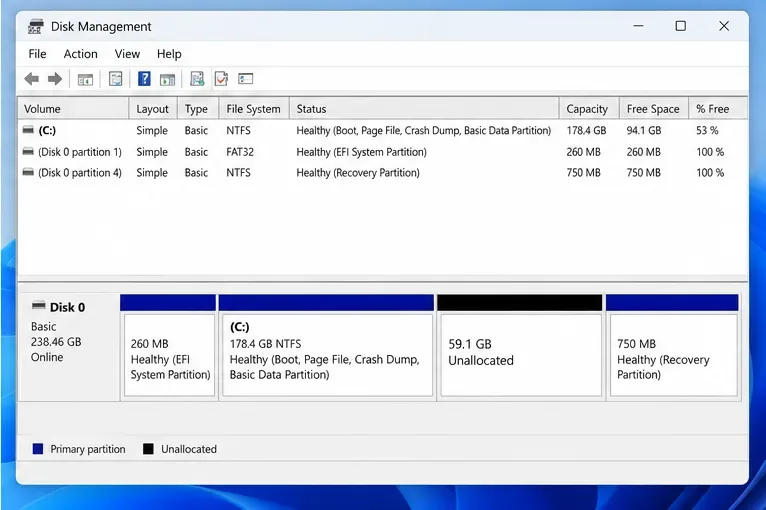This screenshot has width=766, height=510.
Task: Select the (Disk 0 partition 1) row
Action: point(383,152)
